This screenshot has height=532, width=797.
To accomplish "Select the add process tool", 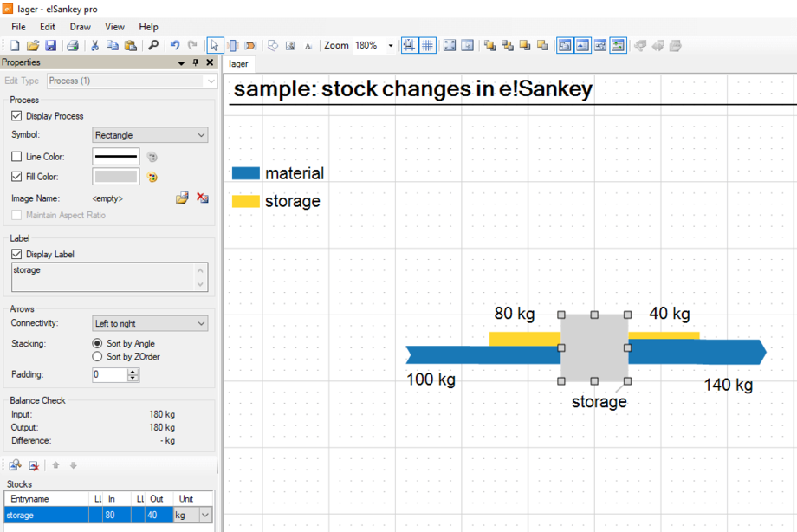I will (x=233, y=46).
